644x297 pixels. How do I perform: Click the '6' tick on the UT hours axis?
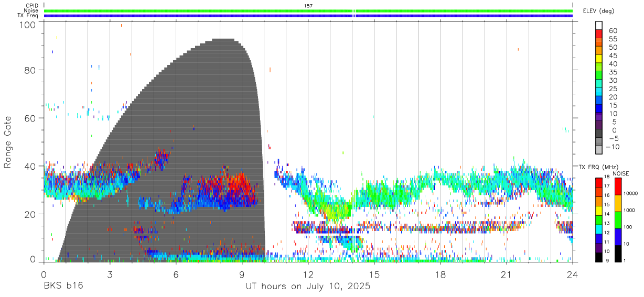pos(176,274)
